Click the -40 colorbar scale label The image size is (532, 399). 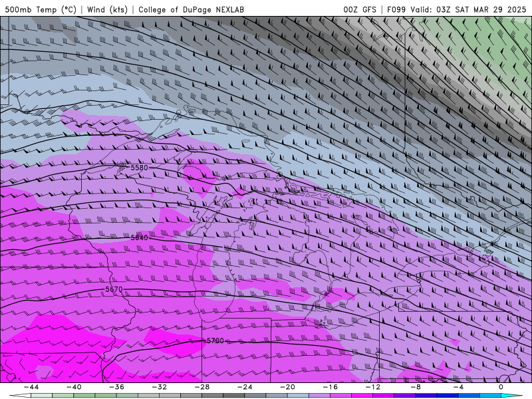coord(74,387)
